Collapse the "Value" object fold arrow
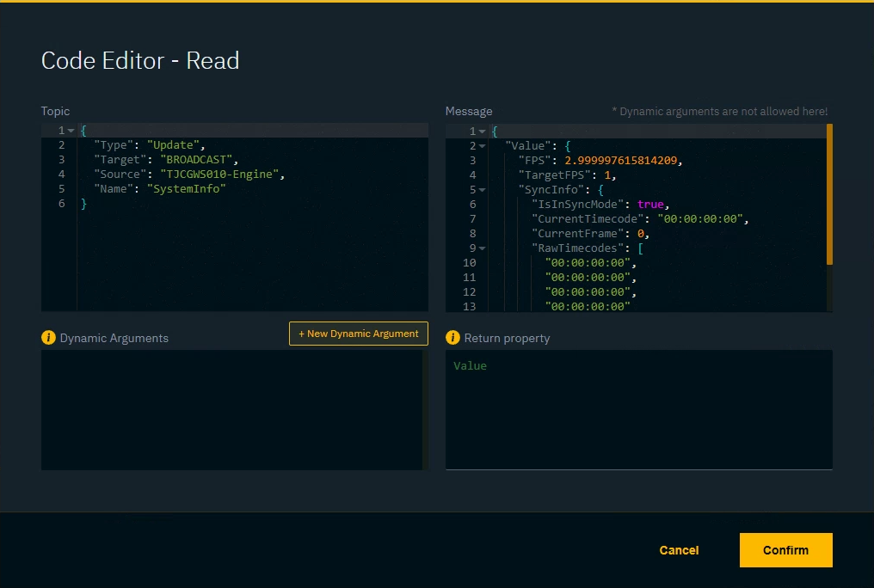Screen dimensions: 874x588 pos(483,145)
